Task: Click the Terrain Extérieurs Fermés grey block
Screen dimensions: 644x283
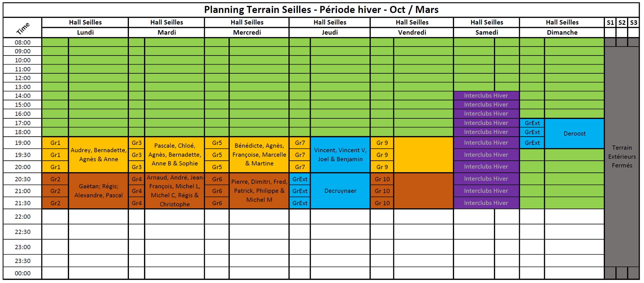Action: [x=622, y=156]
